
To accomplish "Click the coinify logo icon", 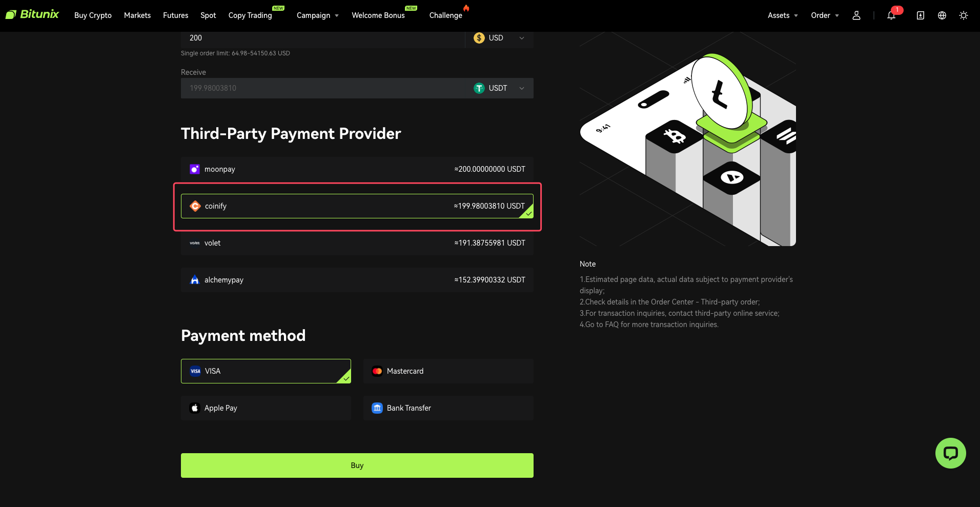I will (x=195, y=206).
